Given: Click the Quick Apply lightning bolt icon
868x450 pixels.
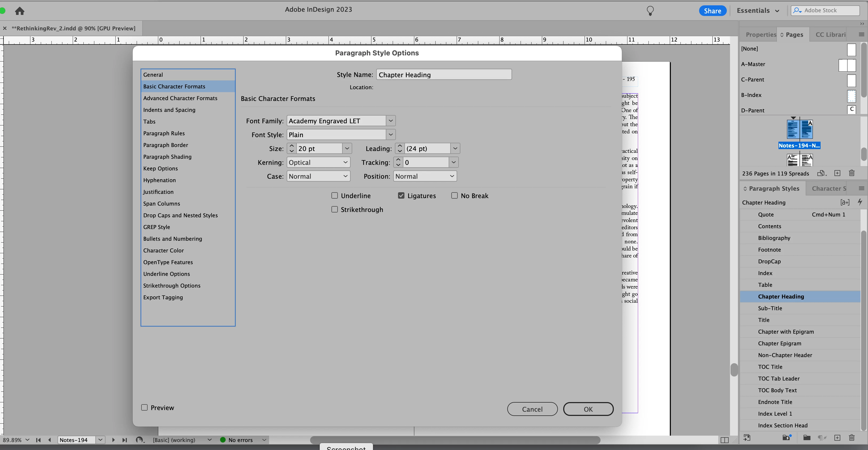Looking at the screenshot, I should coord(860,202).
